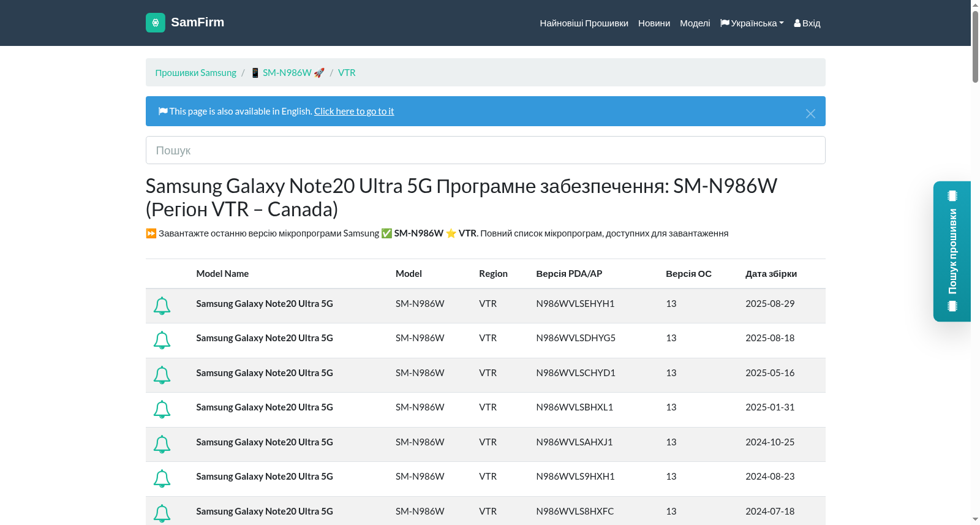
Task: Click bell icon for N986WVLSEHYH1 row
Action: [x=162, y=306]
